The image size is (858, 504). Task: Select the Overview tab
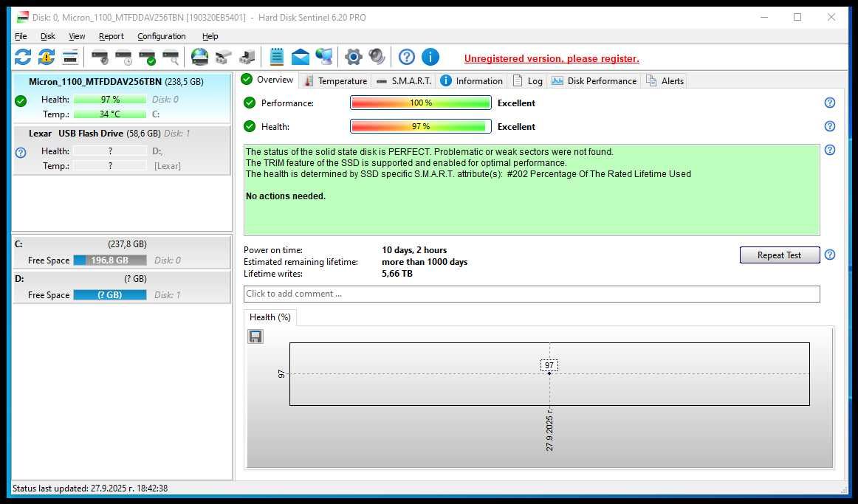[268, 80]
